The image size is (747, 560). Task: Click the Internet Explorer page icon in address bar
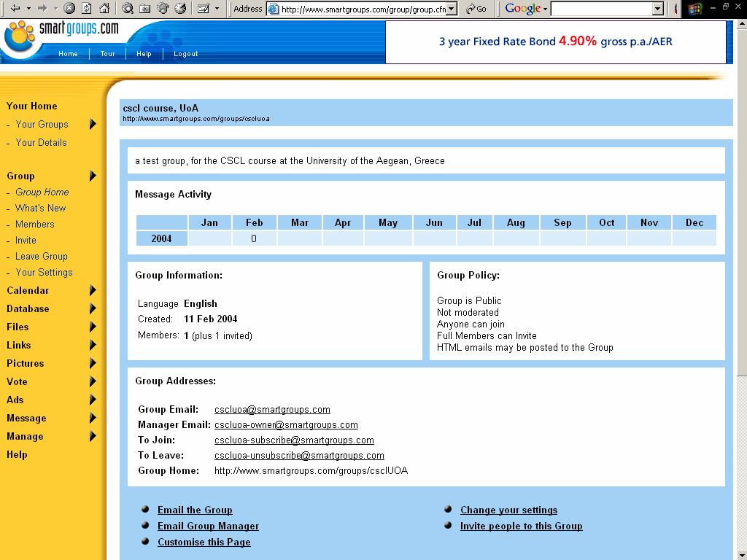pyautogui.click(x=273, y=9)
